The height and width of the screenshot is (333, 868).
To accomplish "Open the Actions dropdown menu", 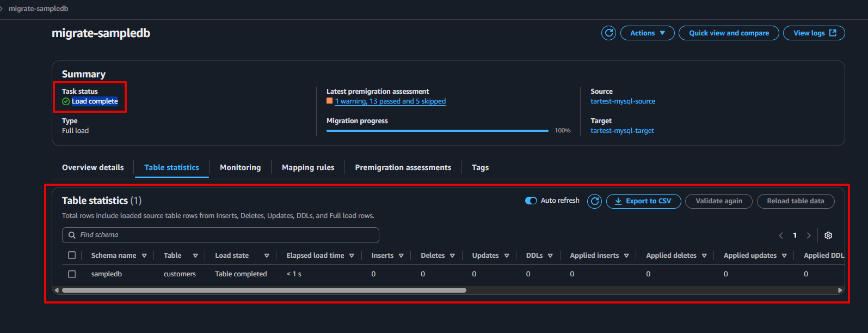I will click(648, 33).
